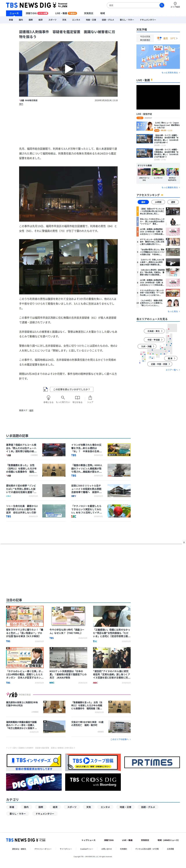Screen dimensions: 186x868
Task: Play the main article video
Action: click(x=69, y=69)
